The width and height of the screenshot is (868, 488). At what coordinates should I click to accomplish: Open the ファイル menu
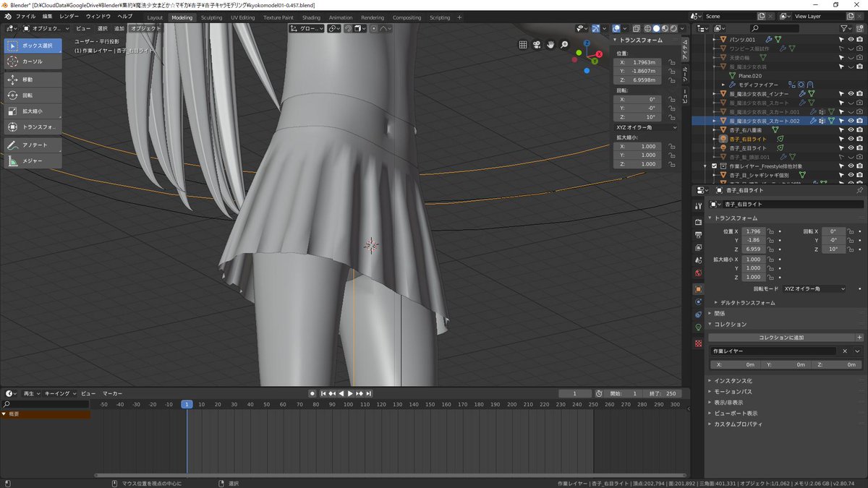point(25,16)
